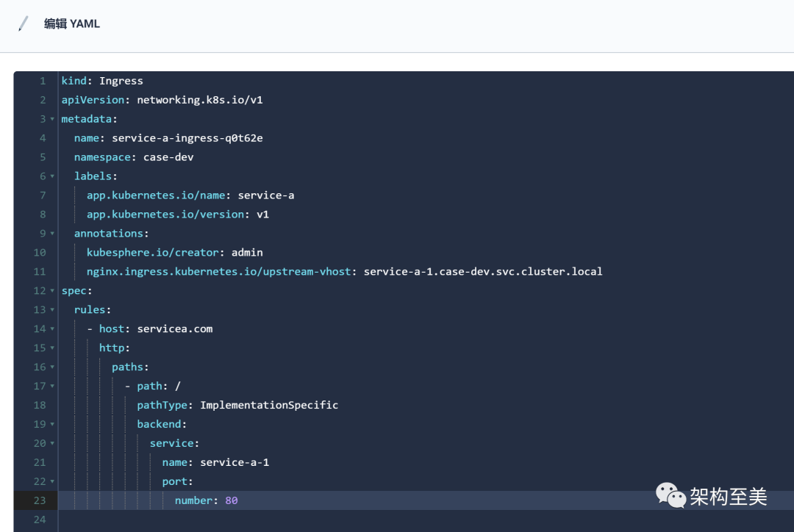Click the 'rules' key

90,310
